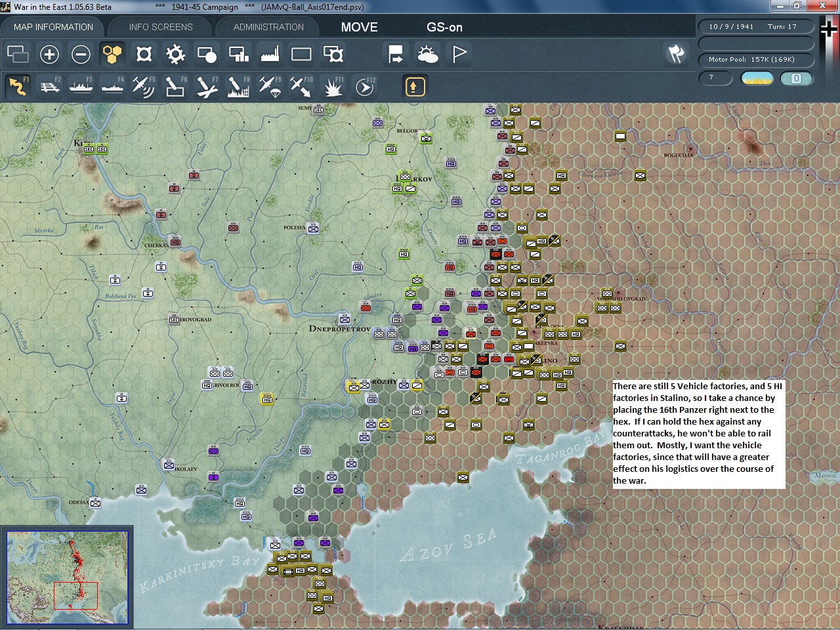840x630 pixels.
Task: Click the minimap in the corner
Action: pos(67,577)
